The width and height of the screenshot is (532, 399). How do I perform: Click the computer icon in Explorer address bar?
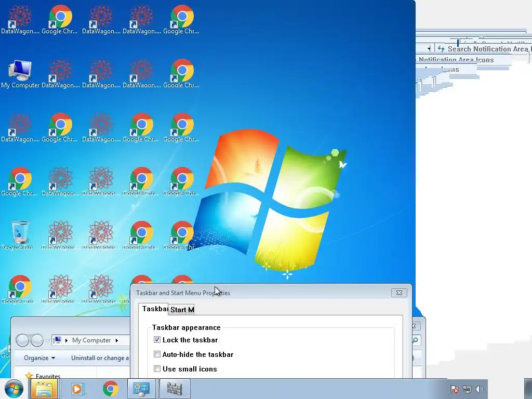point(57,340)
